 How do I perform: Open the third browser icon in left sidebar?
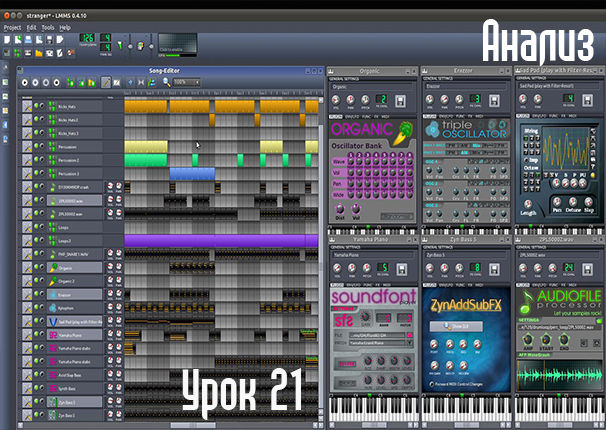pyautogui.click(x=5, y=97)
